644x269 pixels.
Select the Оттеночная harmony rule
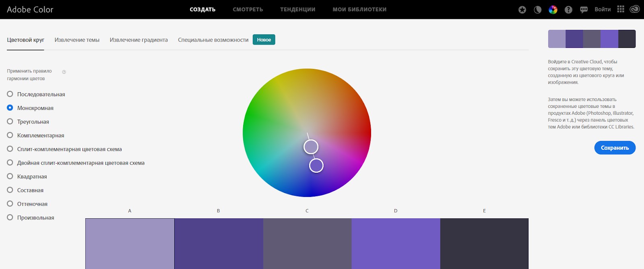tap(27, 204)
